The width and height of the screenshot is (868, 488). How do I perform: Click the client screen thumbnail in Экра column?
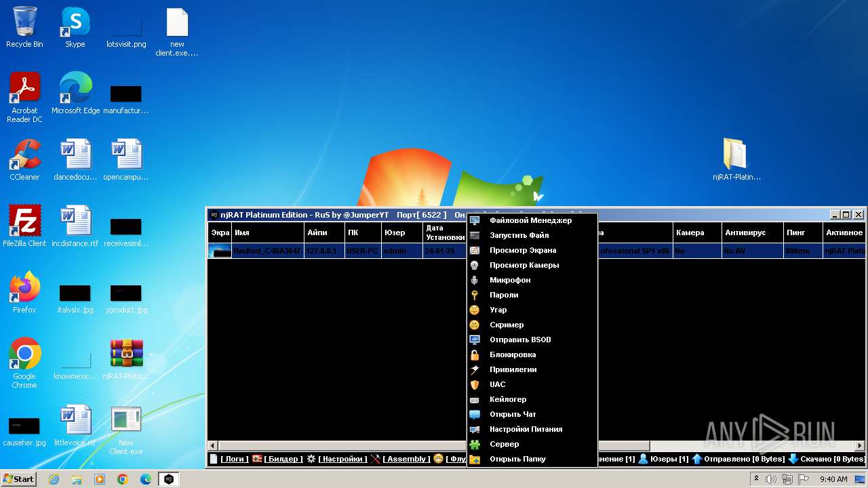pyautogui.click(x=220, y=251)
